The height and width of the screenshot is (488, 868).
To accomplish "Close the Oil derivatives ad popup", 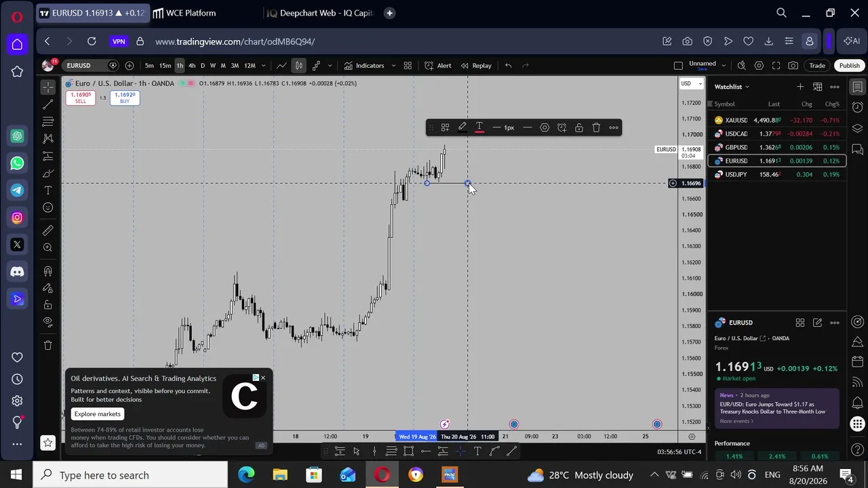I will point(263,378).
